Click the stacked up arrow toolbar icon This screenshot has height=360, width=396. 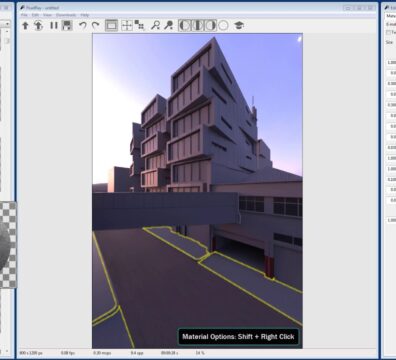tap(39, 26)
